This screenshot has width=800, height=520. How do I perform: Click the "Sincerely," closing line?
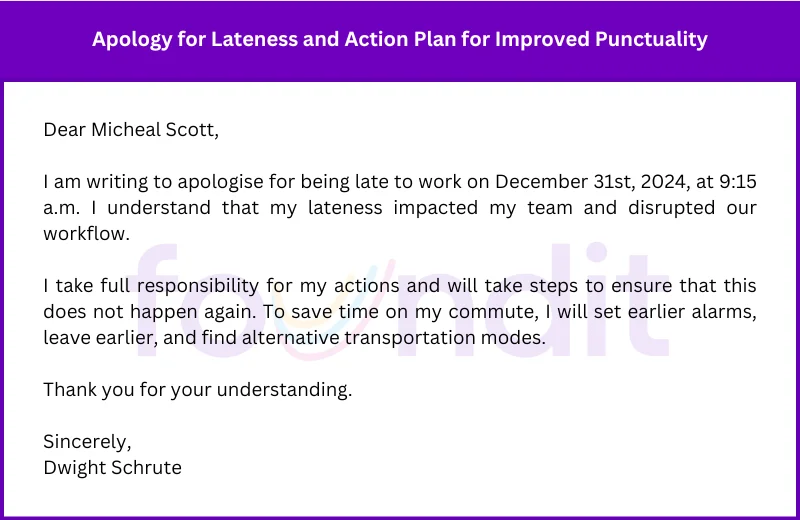tap(87, 441)
